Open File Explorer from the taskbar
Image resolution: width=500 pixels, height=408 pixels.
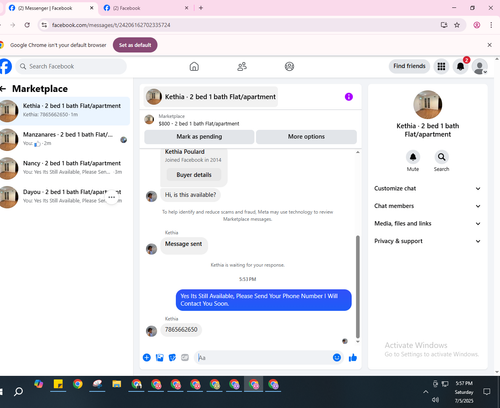coord(117,385)
